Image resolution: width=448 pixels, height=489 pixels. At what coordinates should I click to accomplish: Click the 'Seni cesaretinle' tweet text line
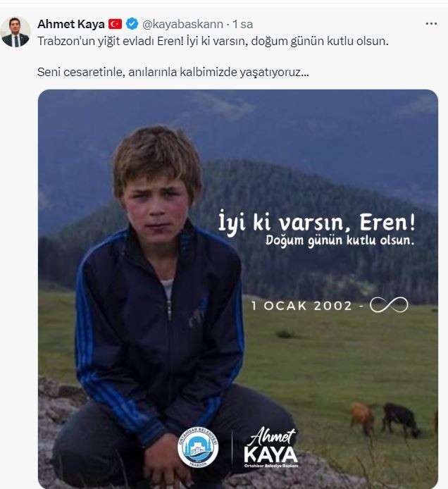pos(173,72)
